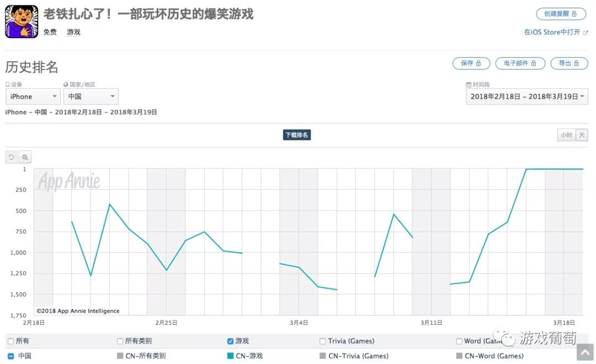
Task: Open the 中国 country dropdown
Action: (x=91, y=97)
